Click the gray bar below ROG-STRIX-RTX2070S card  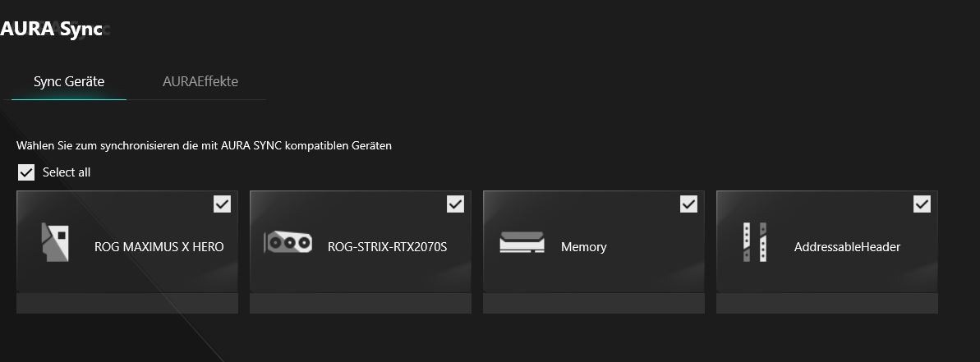point(361,304)
